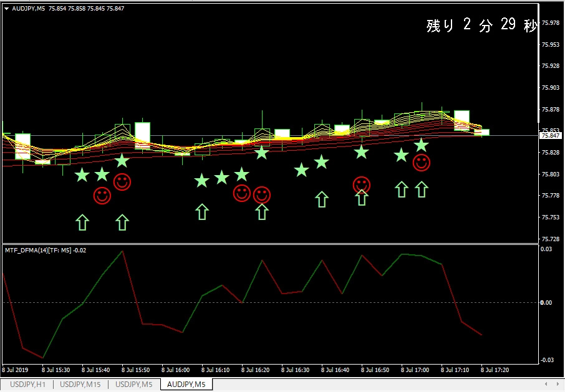Click the 75.778 price scale value
The height and width of the screenshot is (392, 565).
coord(550,196)
